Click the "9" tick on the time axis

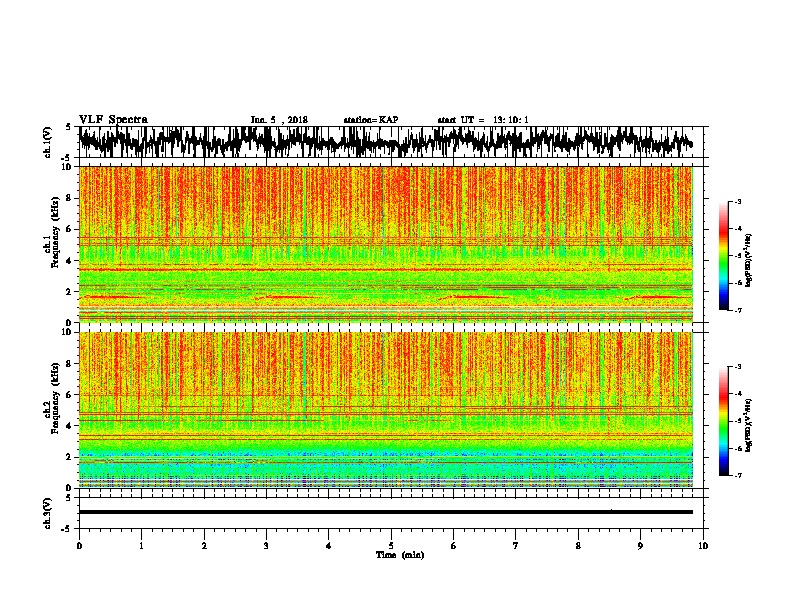tap(640, 546)
